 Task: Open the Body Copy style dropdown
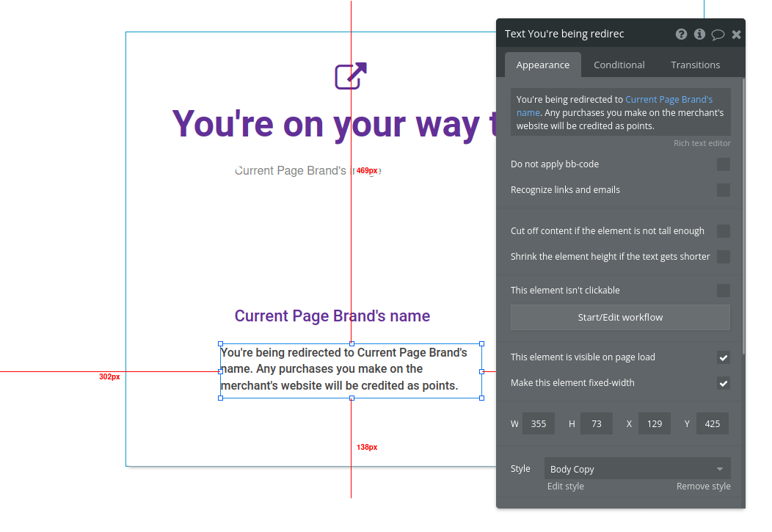pos(637,468)
